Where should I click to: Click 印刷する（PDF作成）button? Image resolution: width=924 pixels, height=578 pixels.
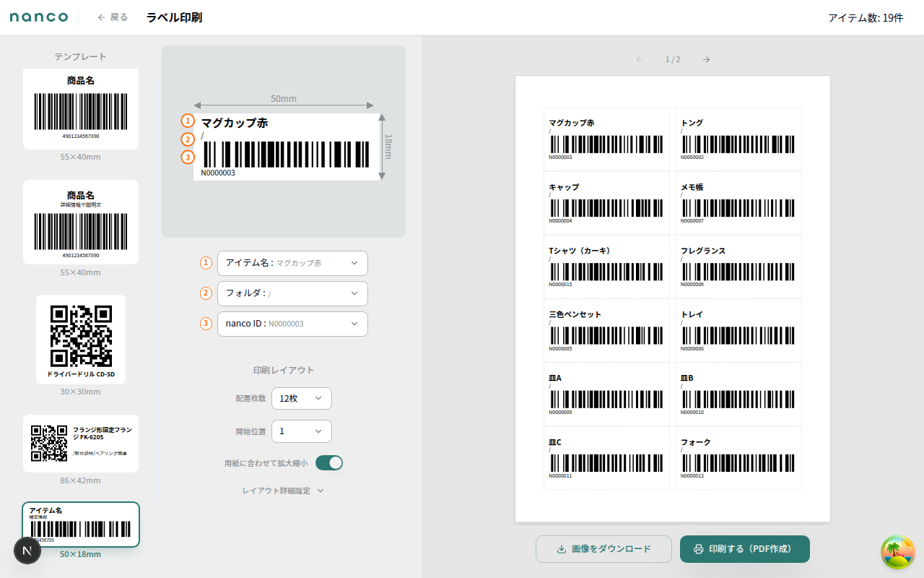click(744, 549)
